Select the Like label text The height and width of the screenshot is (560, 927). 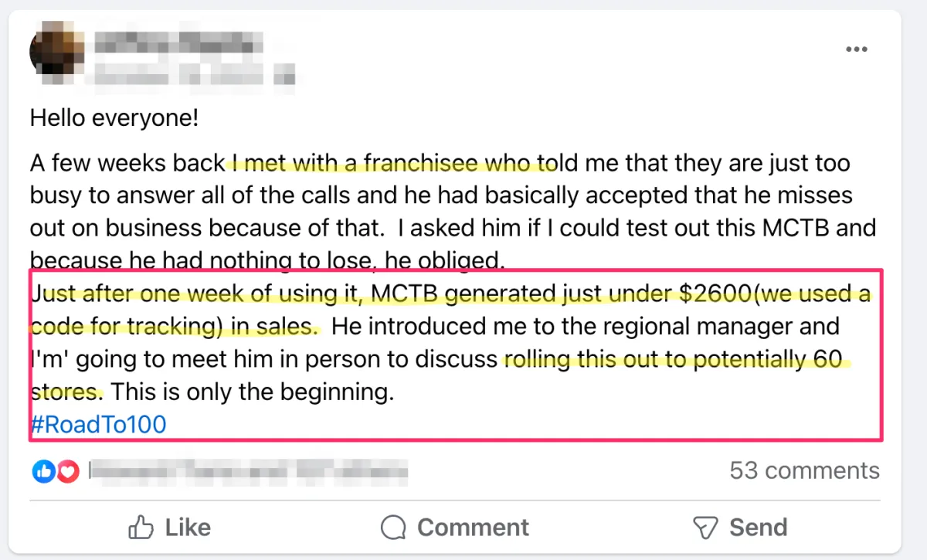[x=188, y=528]
